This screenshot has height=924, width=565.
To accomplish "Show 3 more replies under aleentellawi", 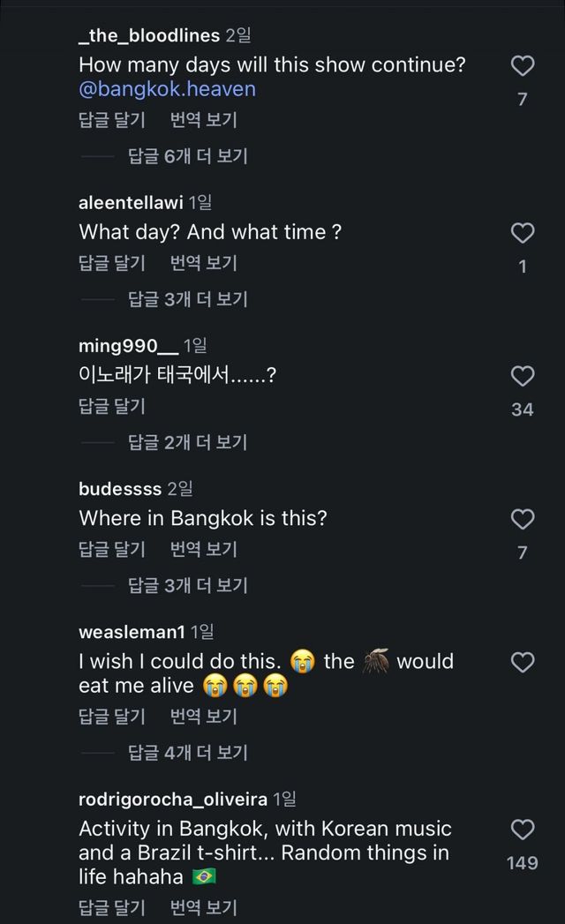I will [187, 299].
